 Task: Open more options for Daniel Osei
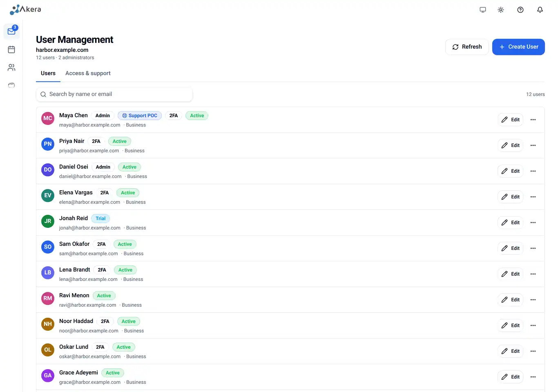click(533, 171)
